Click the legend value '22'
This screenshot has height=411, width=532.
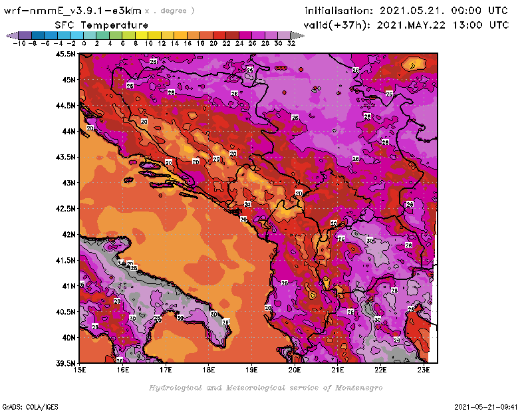(x=226, y=43)
